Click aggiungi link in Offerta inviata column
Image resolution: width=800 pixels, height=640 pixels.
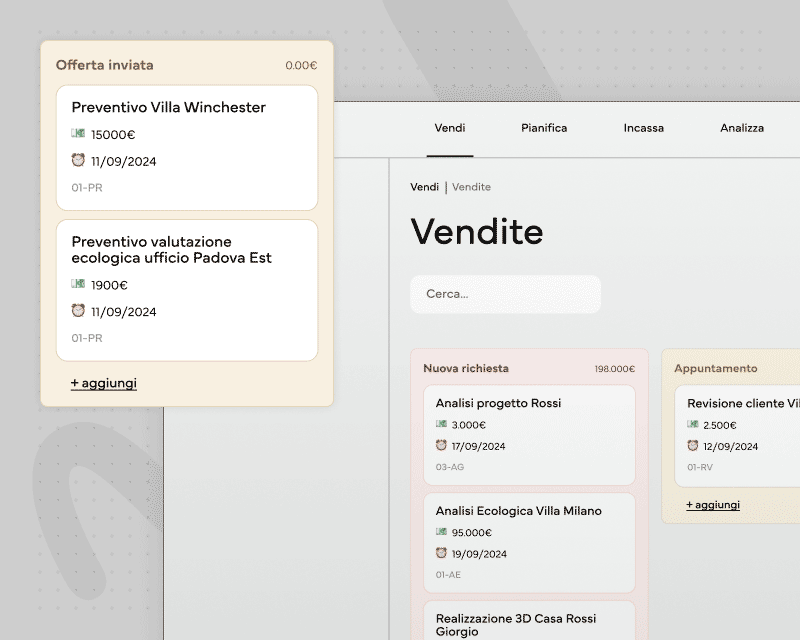104,383
